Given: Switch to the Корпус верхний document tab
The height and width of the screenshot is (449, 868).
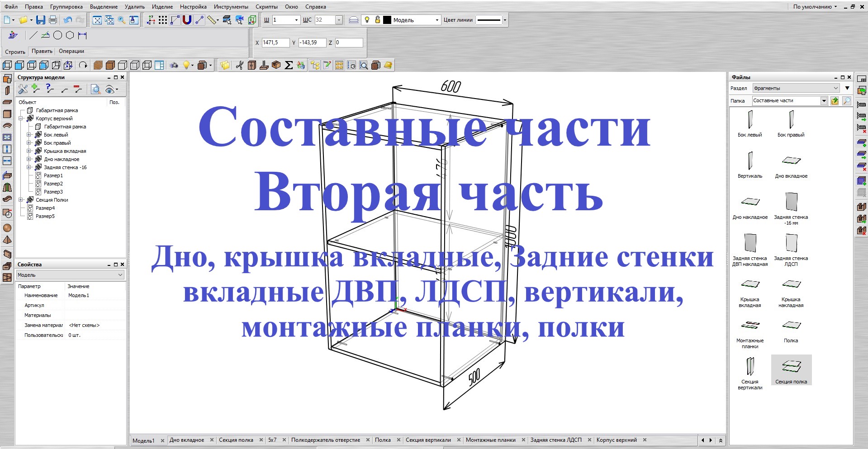Looking at the screenshot, I should [617, 440].
